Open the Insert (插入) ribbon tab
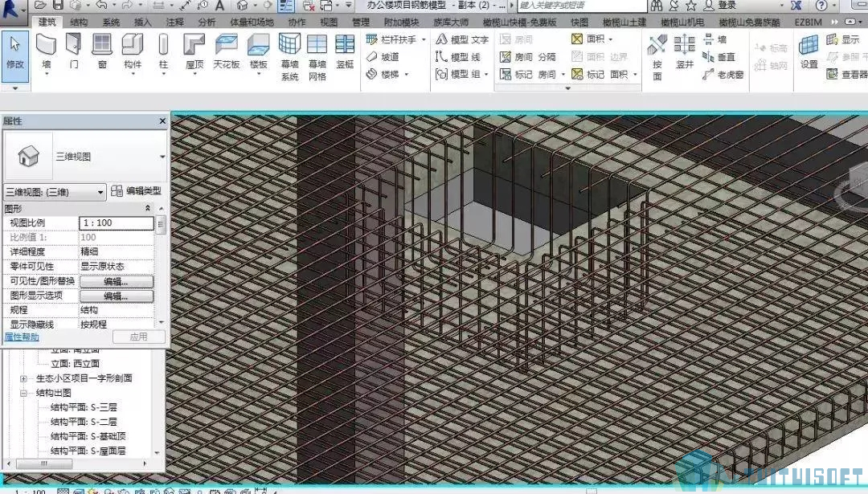Image resolution: width=868 pixels, height=494 pixels. coord(143,22)
